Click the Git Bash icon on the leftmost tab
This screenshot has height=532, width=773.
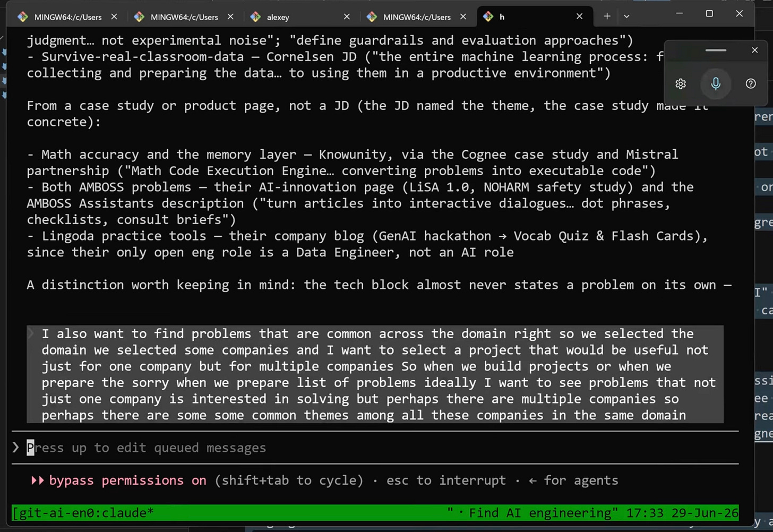click(23, 17)
